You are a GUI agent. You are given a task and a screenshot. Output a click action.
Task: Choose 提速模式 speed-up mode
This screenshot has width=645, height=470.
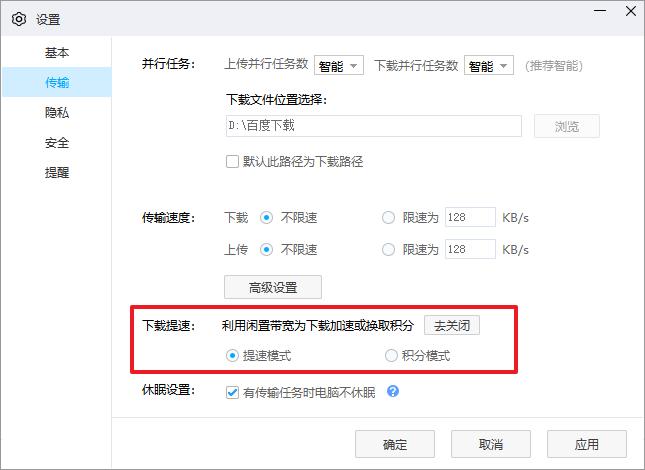point(233,355)
